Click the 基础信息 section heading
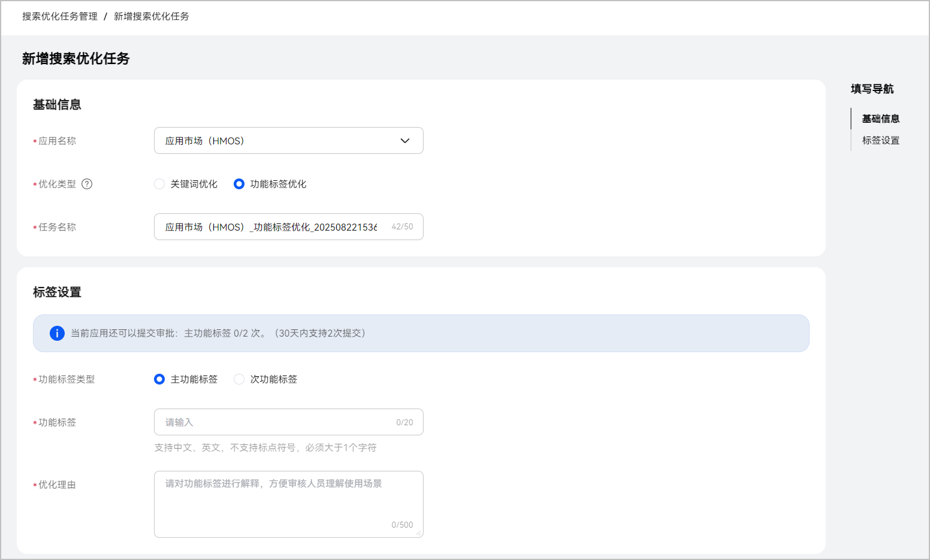Image resolution: width=930 pixels, height=560 pixels. [57, 105]
